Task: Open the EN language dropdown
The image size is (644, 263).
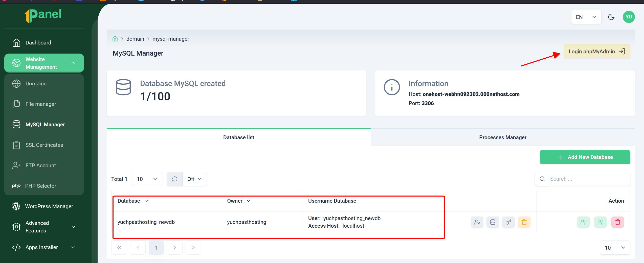Action: pos(586,17)
